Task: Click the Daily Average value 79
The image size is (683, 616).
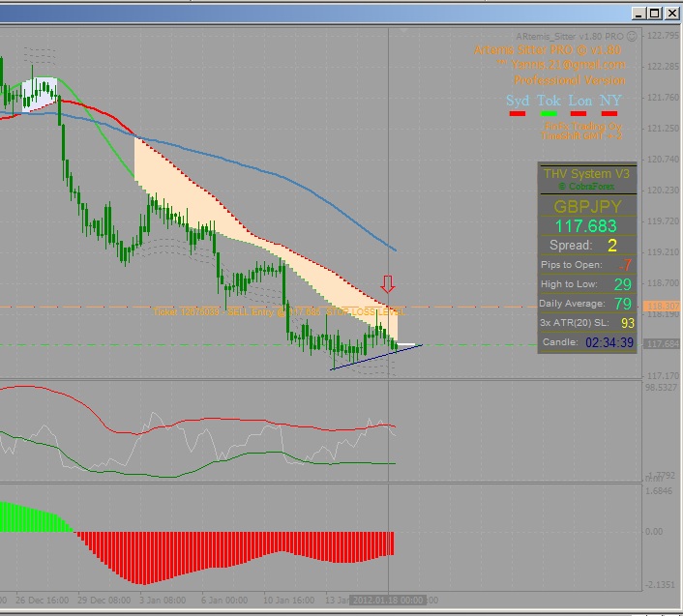Action: coord(622,304)
